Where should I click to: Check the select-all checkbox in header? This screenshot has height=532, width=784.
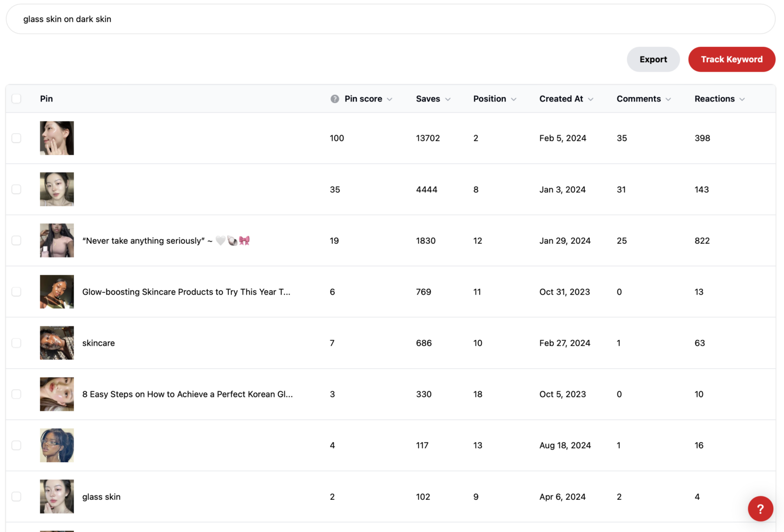click(x=16, y=99)
